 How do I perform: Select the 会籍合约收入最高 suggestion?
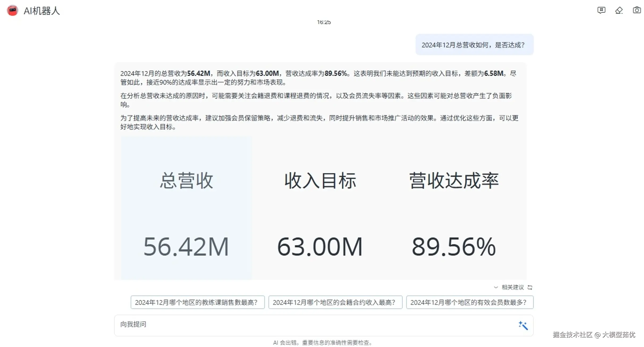[335, 302]
